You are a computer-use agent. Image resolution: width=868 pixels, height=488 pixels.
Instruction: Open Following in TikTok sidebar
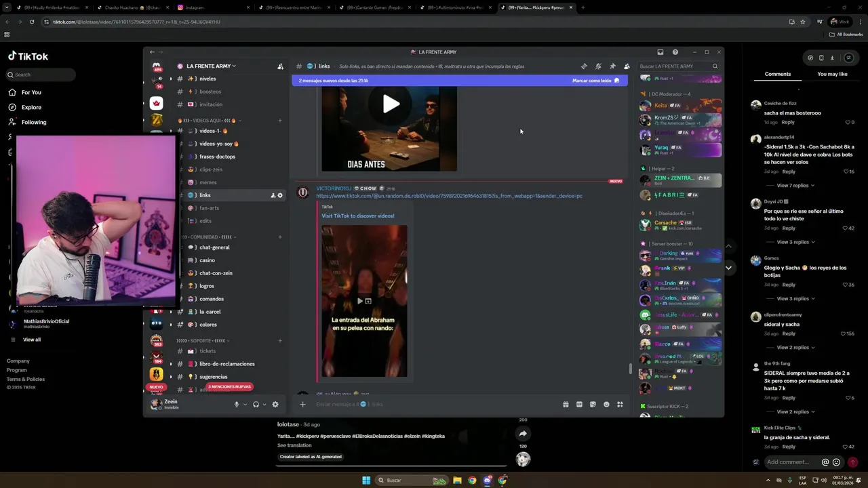tap(34, 122)
